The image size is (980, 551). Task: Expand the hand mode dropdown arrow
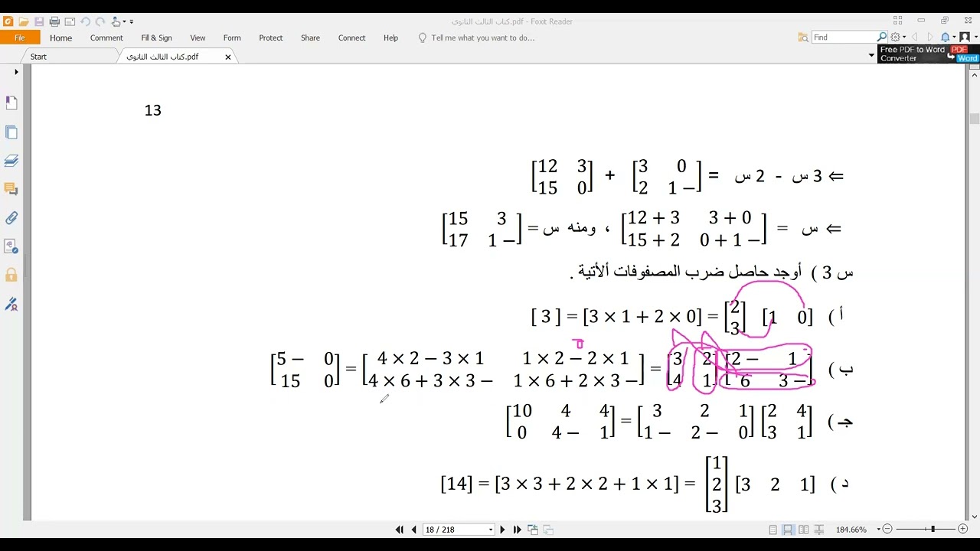pyautogui.click(x=123, y=22)
